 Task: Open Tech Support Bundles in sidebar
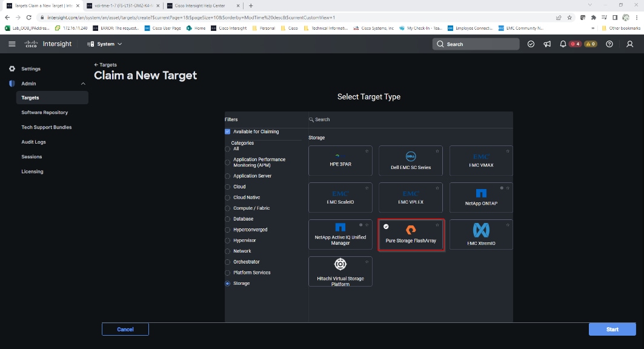47,127
